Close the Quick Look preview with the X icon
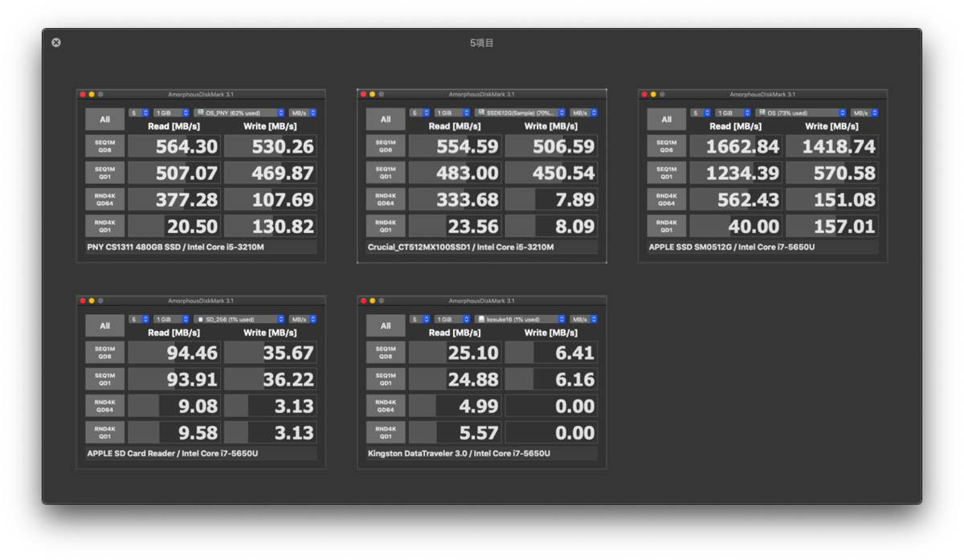964x560 pixels. tap(56, 43)
